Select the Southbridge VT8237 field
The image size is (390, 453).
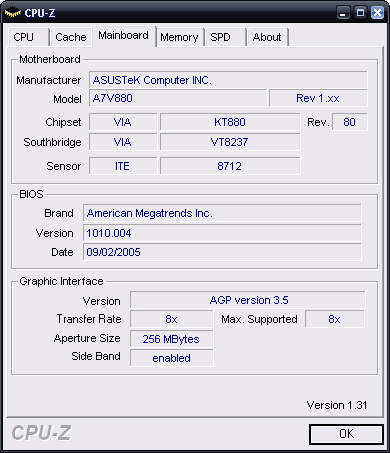(x=230, y=142)
